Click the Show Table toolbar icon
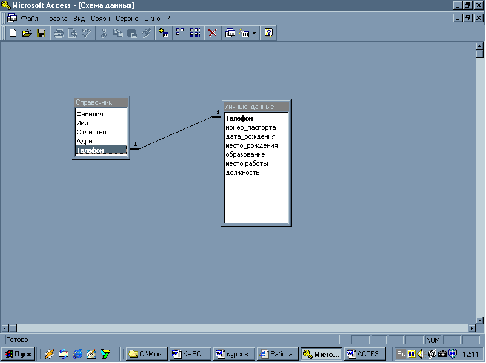 click(x=164, y=33)
